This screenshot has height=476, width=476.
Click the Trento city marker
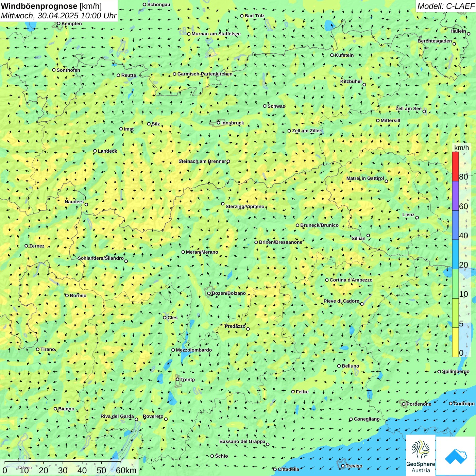pos(177,379)
